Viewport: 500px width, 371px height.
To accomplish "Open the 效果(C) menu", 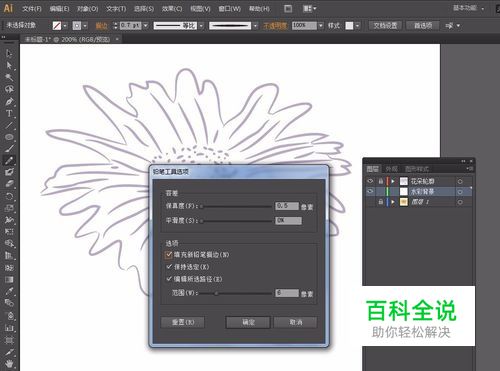I will [x=172, y=9].
